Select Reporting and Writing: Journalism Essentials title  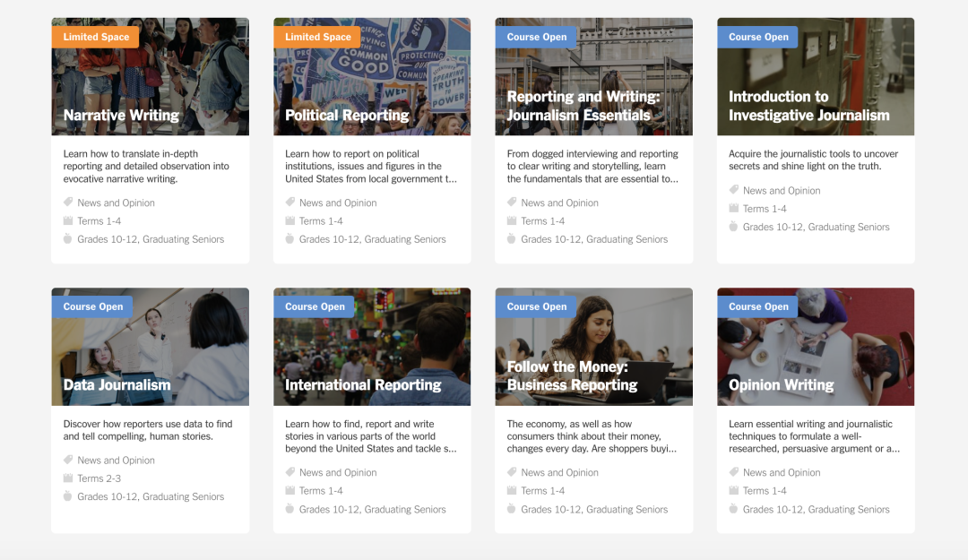(x=583, y=106)
